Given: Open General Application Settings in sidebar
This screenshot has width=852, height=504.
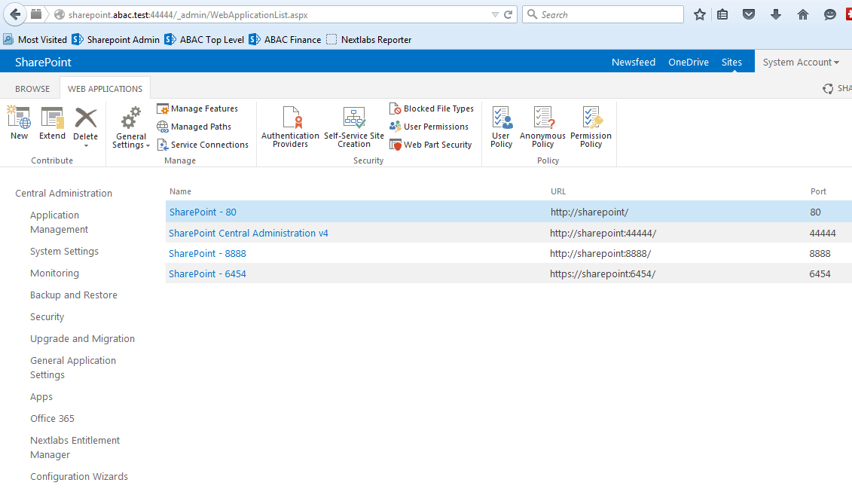Looking at the screenshot, I should click(x=73, y=368).
